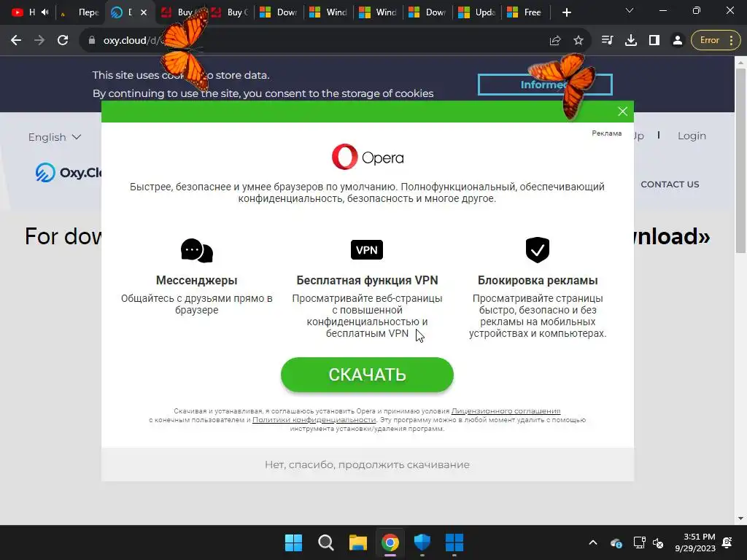Click the forward navigation arrow
The width and height of the screenshot is (747, 560).
[39, 41]
